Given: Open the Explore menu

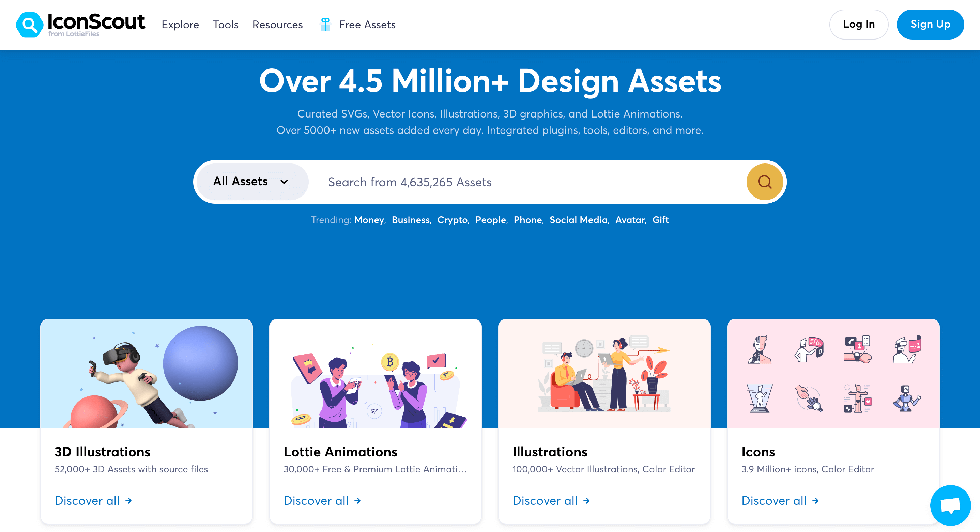Looking at the screenshot, I should click(180, 25).
